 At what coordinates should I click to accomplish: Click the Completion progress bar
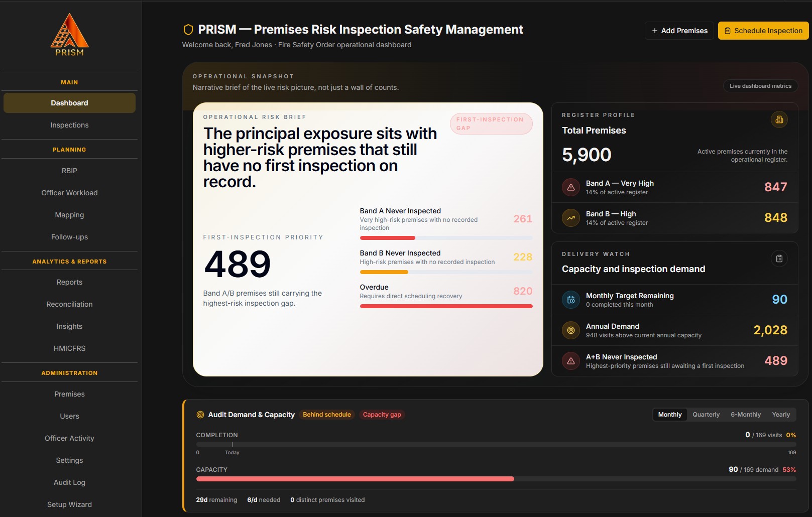coord(496,444)
